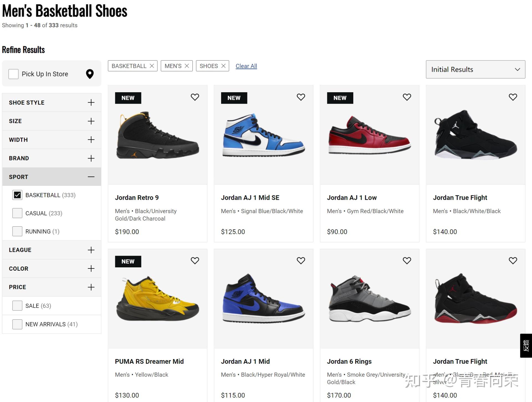The width and height of the screenshot is (532, 402).
Task: Open the Jordan True Flight product title
Action: click(x=460, y=198)
